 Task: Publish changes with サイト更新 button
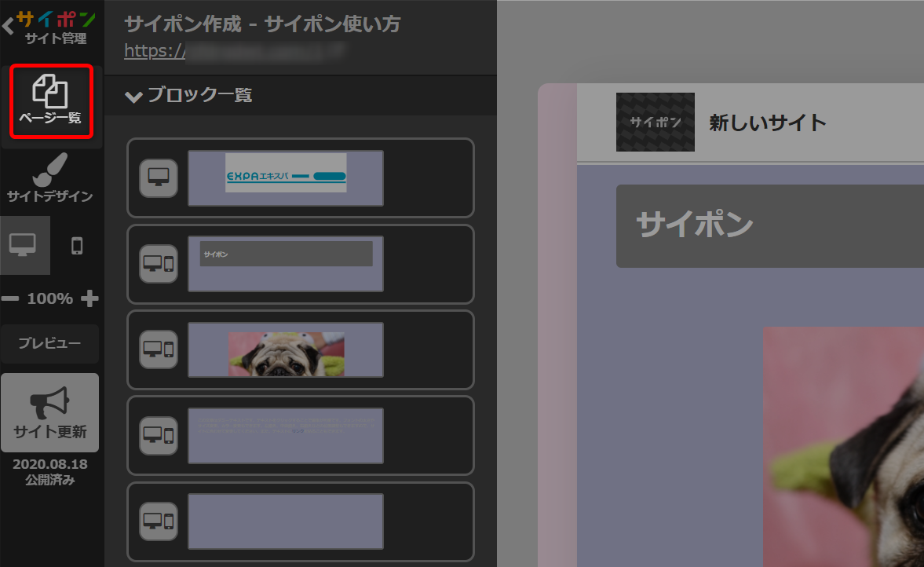coord(50,412)
